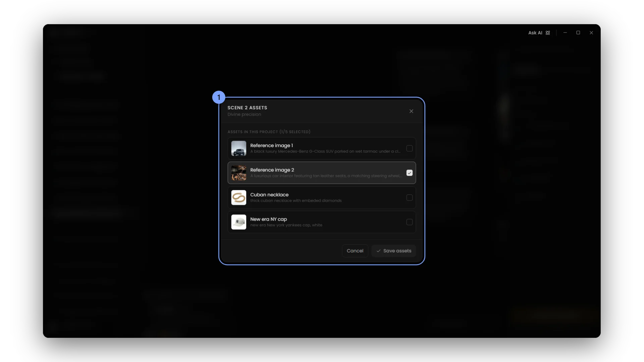Click the white NY cap thumbnail
The width and height of the screenshot is (644, 362).
click(x=239, y=222)
